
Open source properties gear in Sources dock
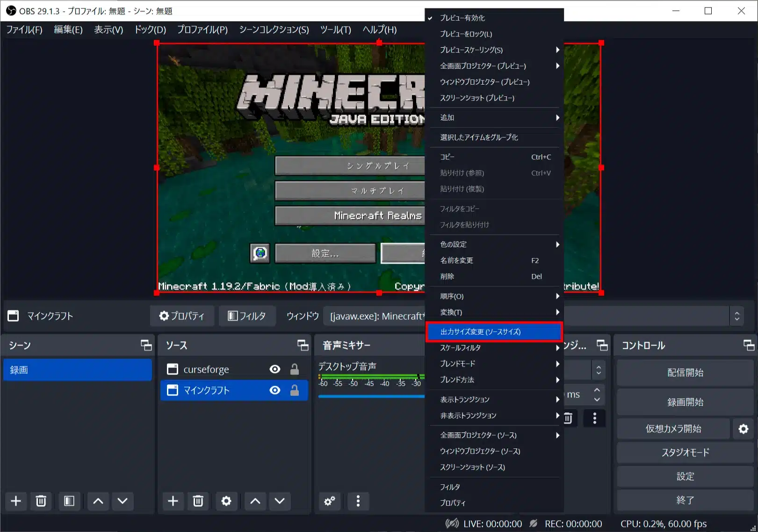226,501
